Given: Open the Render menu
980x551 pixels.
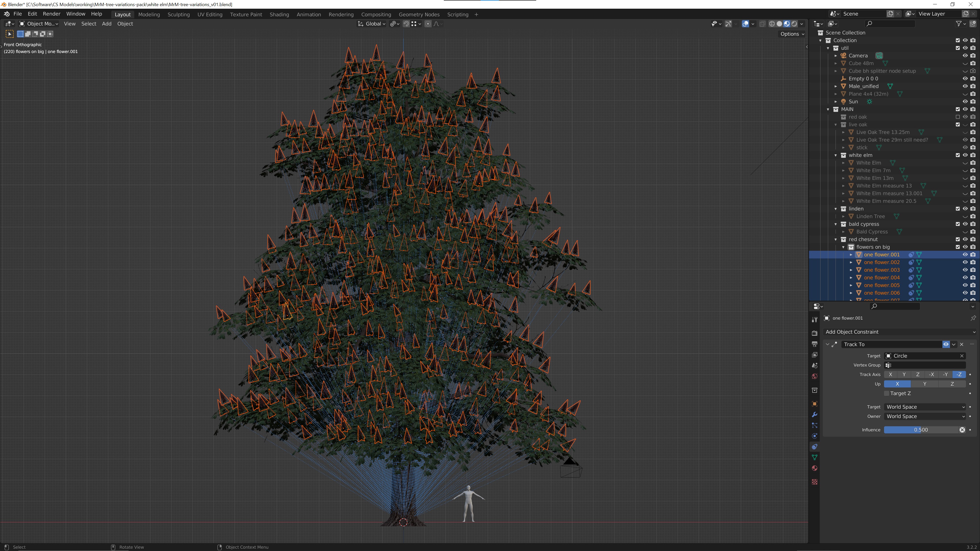Looking at the screenshot, I should (x=51, y=14).
